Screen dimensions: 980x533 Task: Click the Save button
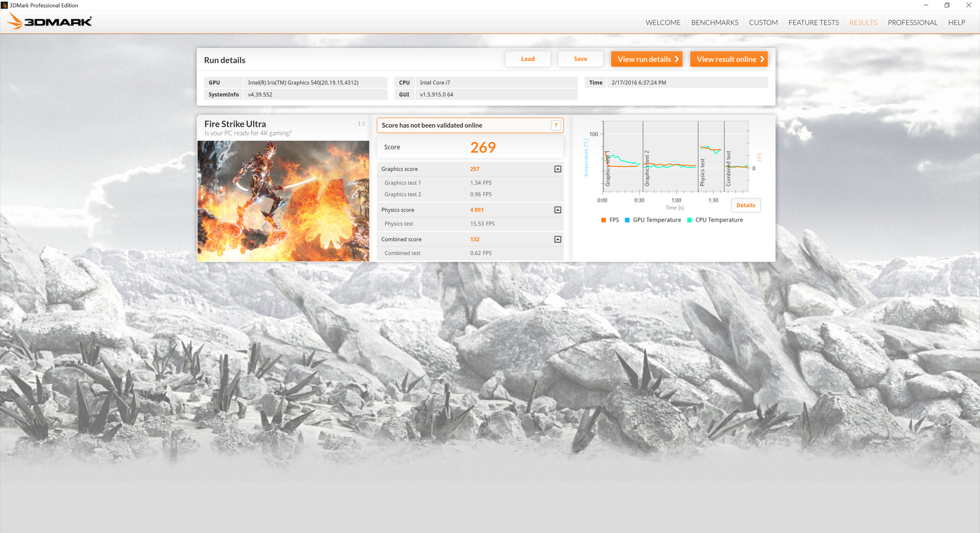580,59
